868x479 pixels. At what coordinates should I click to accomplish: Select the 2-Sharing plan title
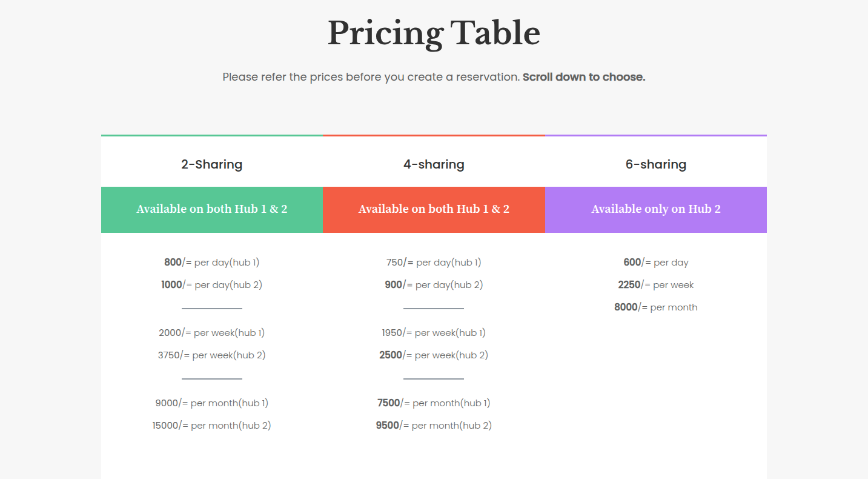click(211, 164)
